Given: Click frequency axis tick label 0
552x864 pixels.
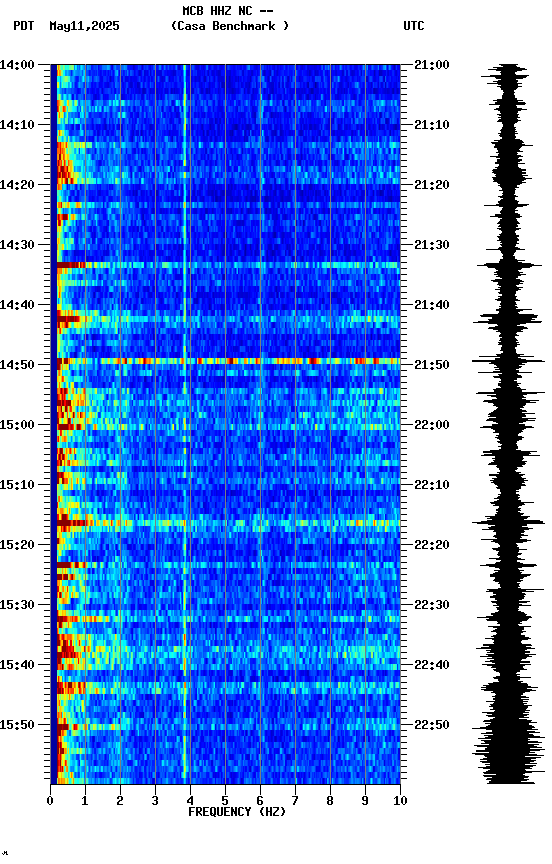Looking at the screenshot, I should [50, 801].
